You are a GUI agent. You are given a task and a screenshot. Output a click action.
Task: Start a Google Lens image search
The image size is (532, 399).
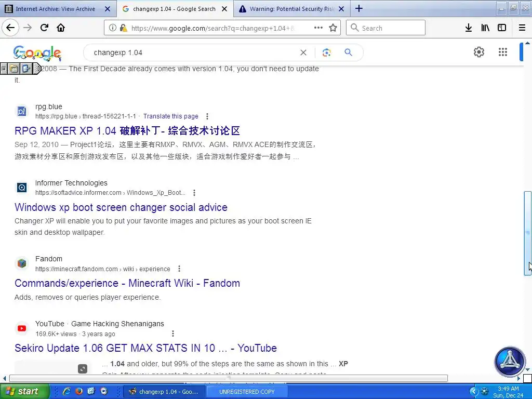click(326, 52)
